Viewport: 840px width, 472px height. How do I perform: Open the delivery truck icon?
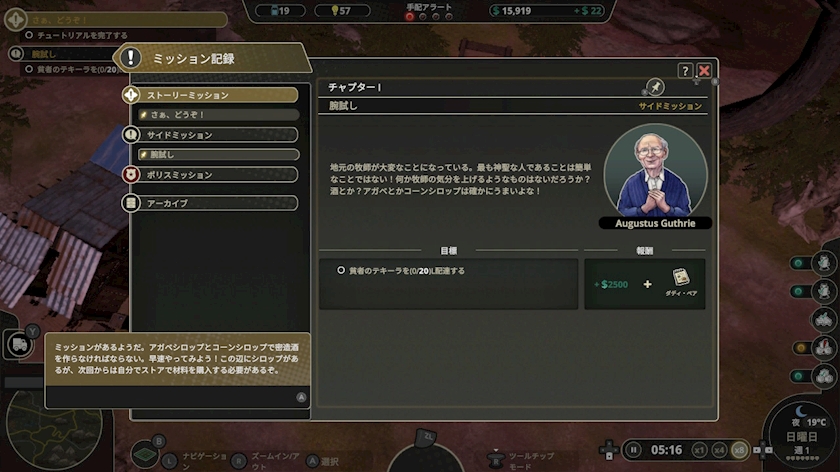pos(20,344)
